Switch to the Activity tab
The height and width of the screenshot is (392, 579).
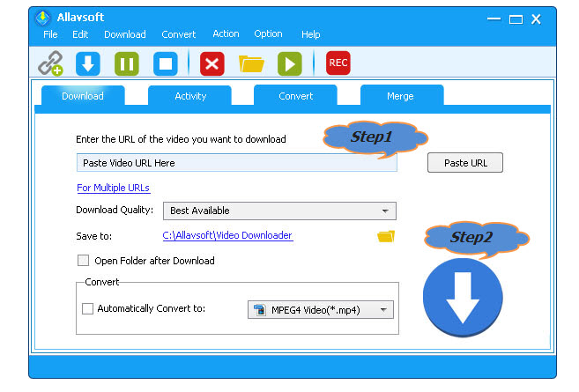click(x=189, y=96)
